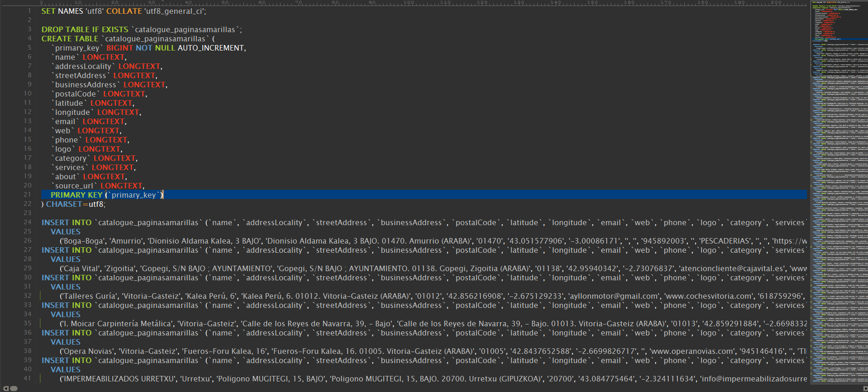Screen dimensions: 868x392
Task: Click the `about` column name on line 19
Action: (66, 176)
